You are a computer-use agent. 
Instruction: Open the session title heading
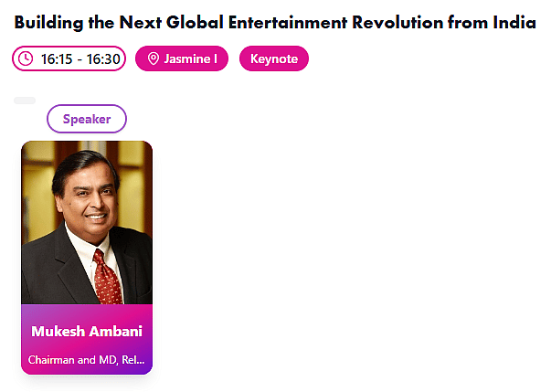click(x=275, y=21)
